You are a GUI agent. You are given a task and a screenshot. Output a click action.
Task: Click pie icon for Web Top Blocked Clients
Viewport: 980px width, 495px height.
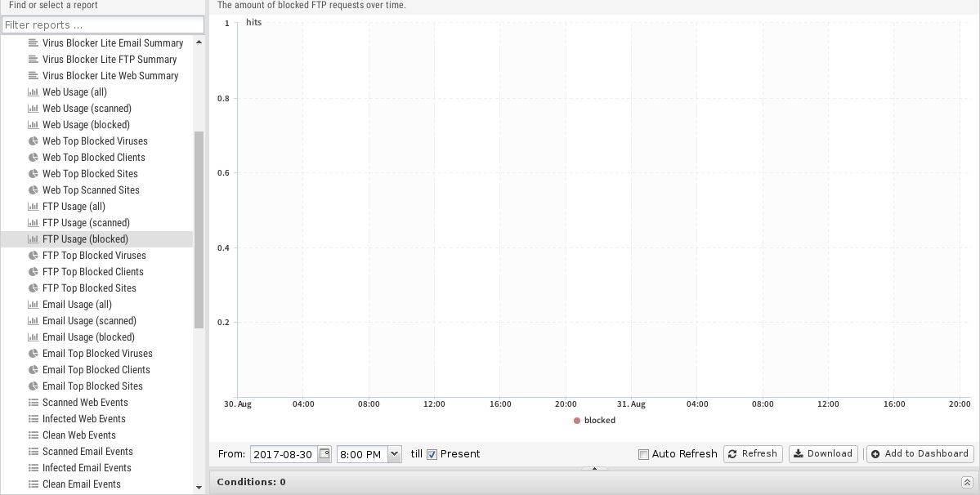point(34,158)
